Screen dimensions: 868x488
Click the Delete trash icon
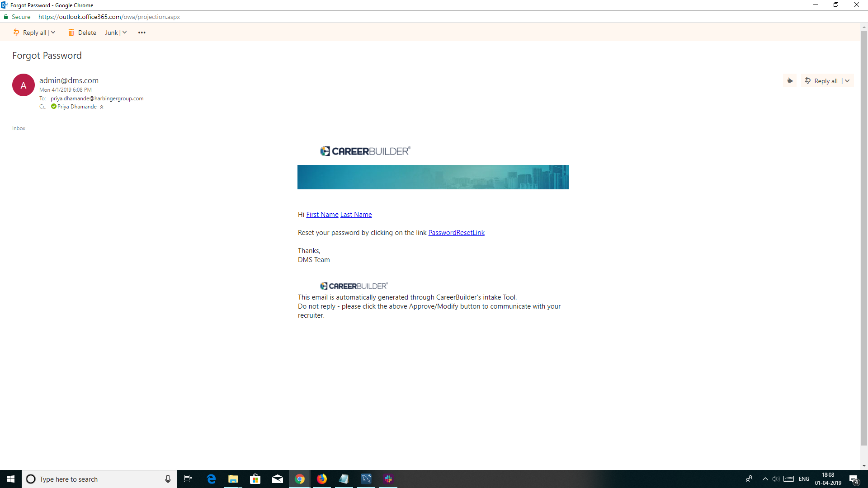71,32
